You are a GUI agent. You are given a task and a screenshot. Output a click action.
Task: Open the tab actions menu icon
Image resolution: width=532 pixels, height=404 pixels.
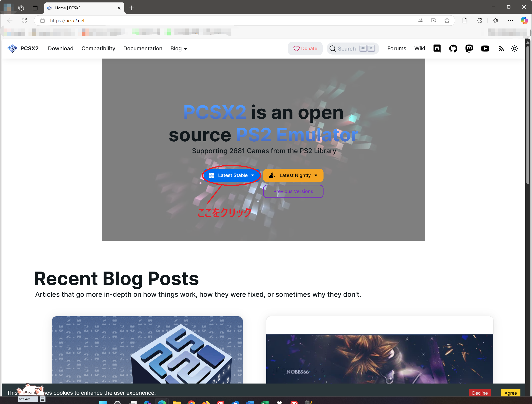pos(35,8)
